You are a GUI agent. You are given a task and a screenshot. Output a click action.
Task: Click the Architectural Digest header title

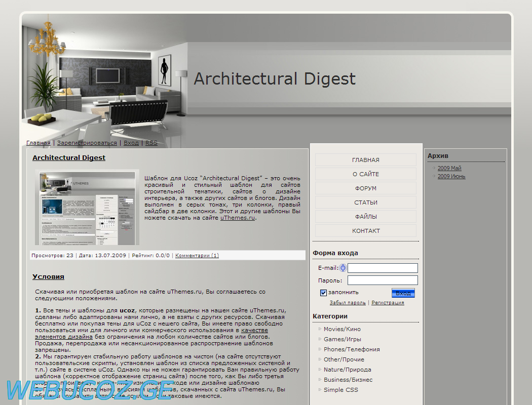tap(275, 79)
